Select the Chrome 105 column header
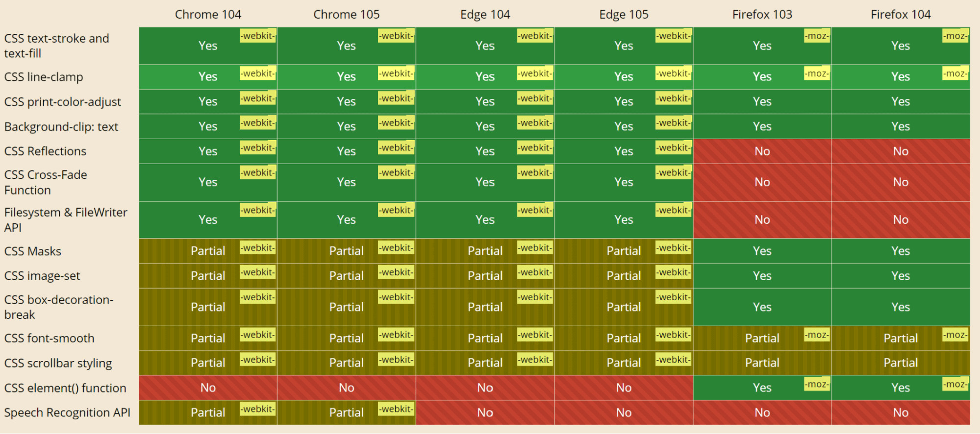This screenshot has width=980, height=434. click(x=347, y=14)
